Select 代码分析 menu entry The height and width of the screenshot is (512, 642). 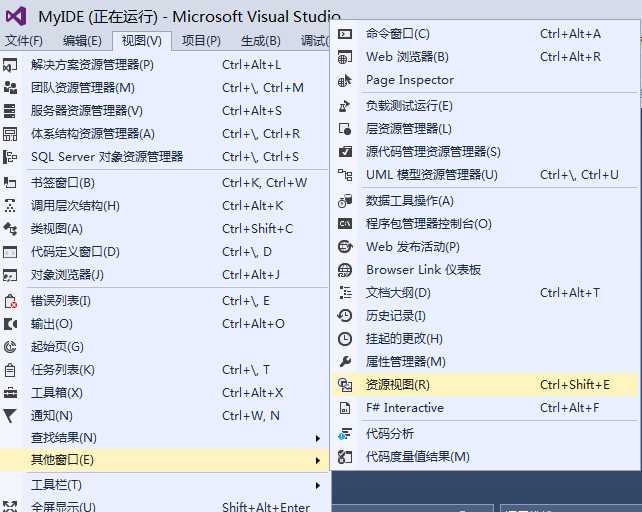coord(485,434)
